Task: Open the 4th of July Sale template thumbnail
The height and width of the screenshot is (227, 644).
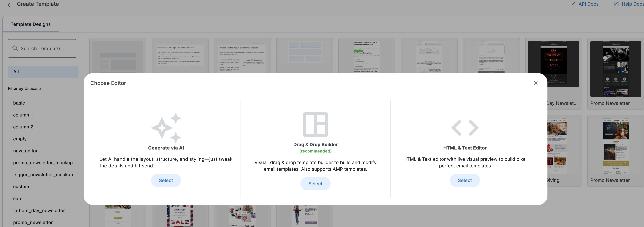Action: click(180, 216)
